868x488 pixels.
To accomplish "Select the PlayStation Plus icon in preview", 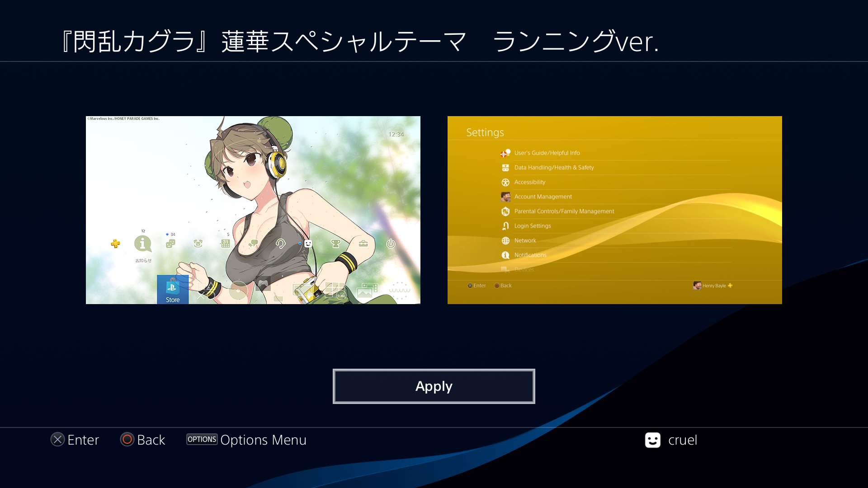I will pyautogui.click(x=115, y=244).
